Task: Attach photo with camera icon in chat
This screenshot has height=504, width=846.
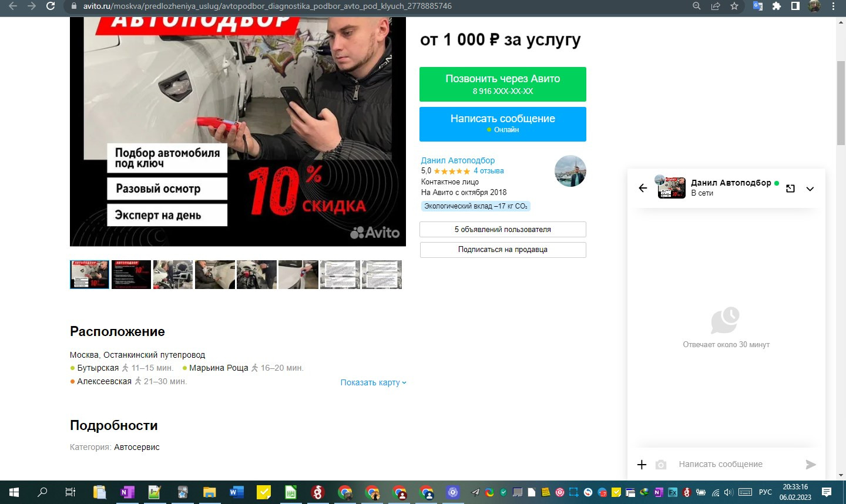Action: click(661, 465)
